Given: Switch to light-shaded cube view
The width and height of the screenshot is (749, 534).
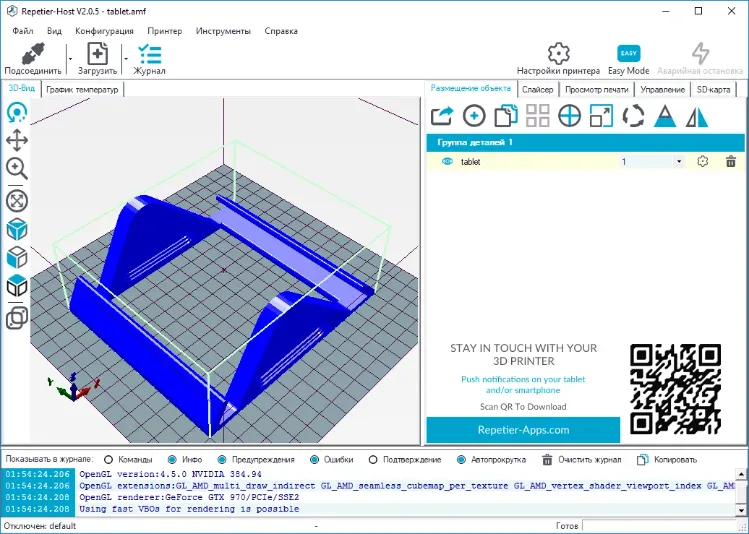Looking at the screenshot, I should [17, 258].
